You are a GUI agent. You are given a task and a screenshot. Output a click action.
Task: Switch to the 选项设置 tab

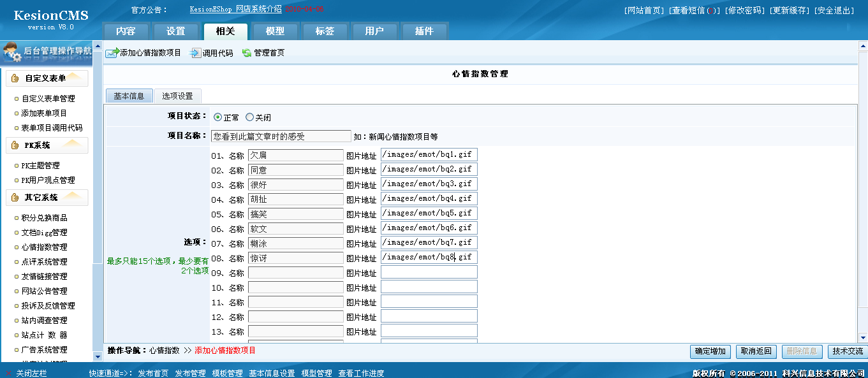point(178,96)
